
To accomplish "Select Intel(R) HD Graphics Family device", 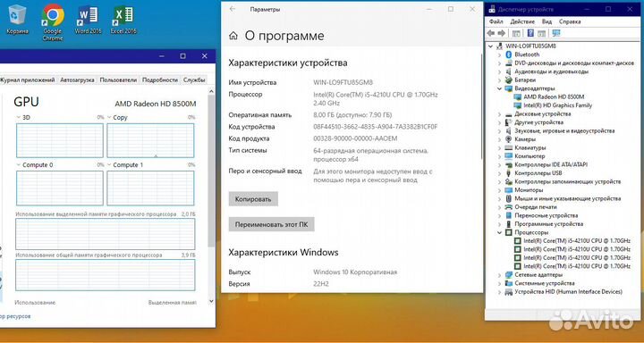I will (x=558, y=105).
